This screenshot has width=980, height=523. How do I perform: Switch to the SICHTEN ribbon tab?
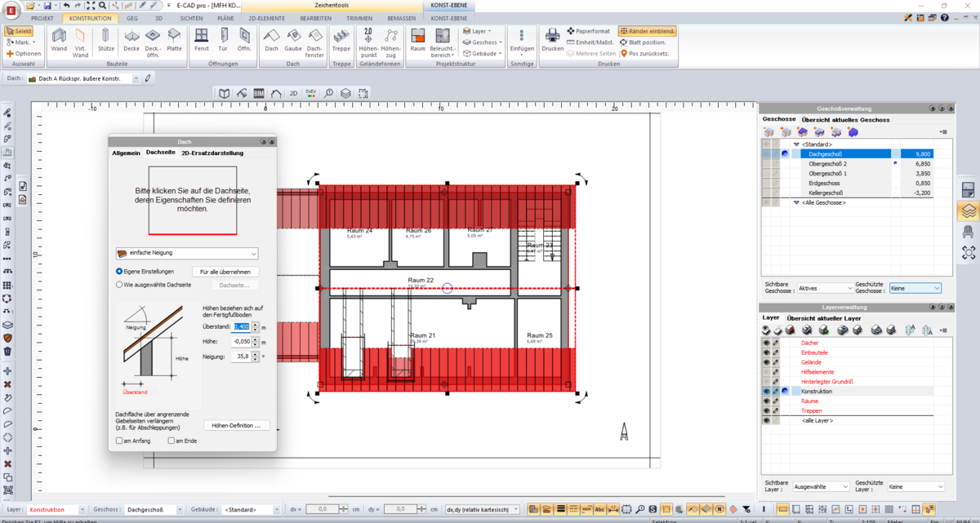coord(191,17)
